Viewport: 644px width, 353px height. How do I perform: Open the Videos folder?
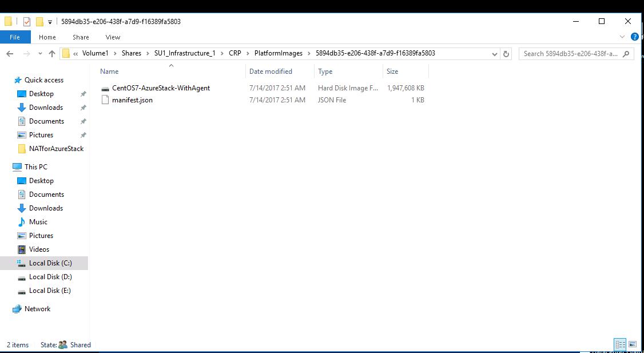(x=39, y=249)
